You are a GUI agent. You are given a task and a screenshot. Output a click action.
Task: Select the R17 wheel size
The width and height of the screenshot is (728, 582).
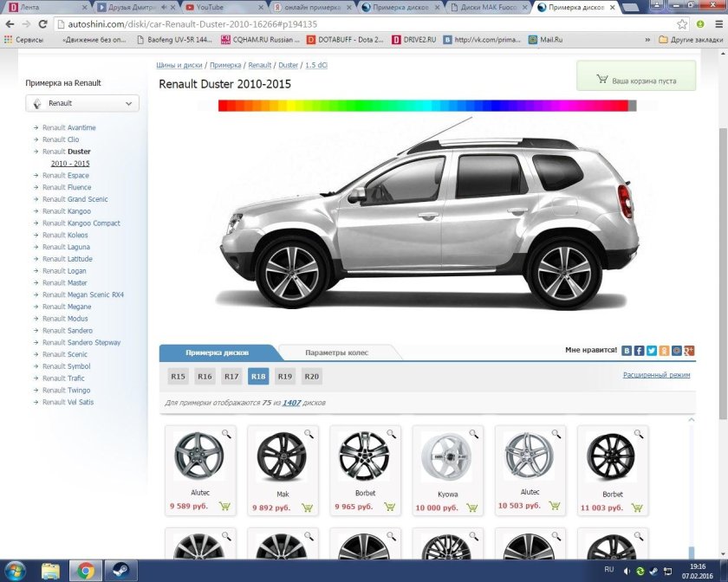coord(231,377)
